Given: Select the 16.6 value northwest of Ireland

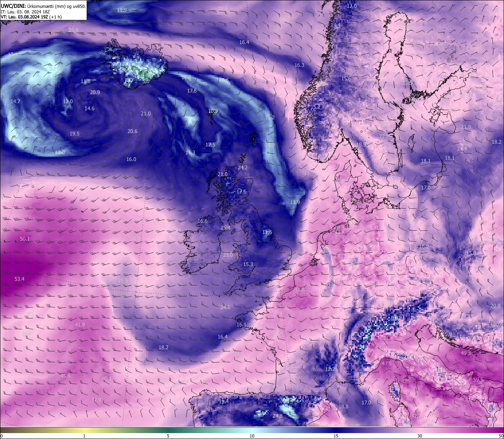Looking at the screenshot, I should point(202,221).
